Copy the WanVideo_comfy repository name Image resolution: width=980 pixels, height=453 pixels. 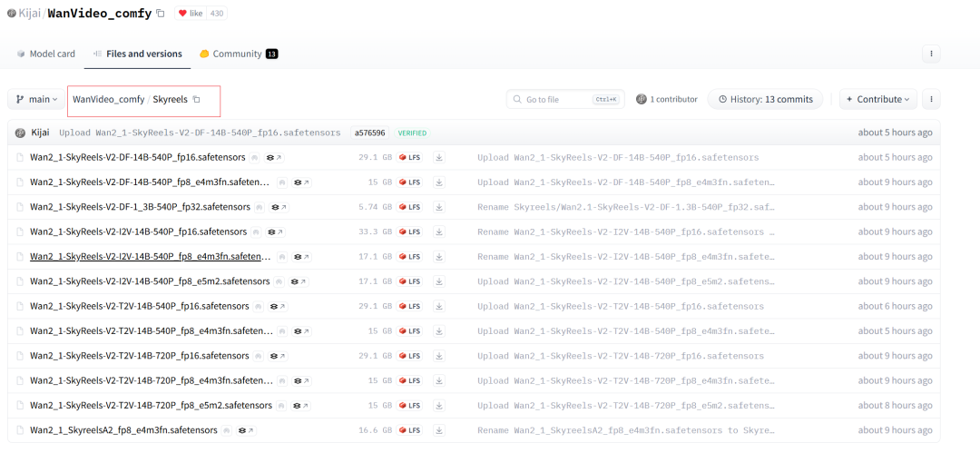[x=160, y=13]
